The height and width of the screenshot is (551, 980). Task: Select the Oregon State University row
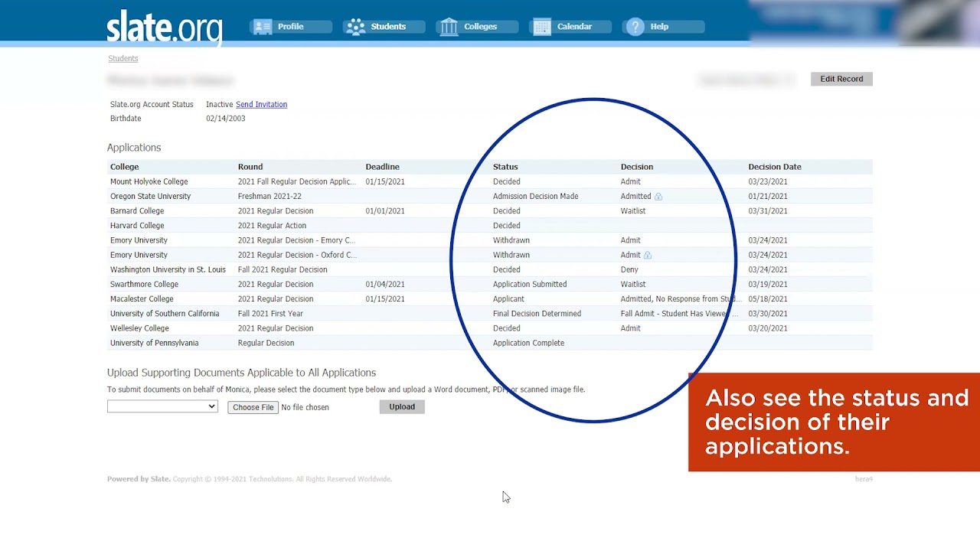[490, 197]
